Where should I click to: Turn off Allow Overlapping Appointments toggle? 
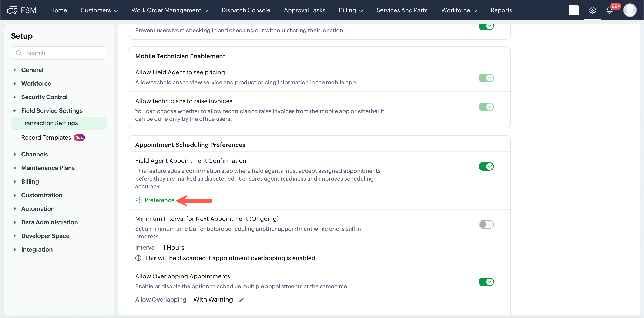tap(486, 282)
